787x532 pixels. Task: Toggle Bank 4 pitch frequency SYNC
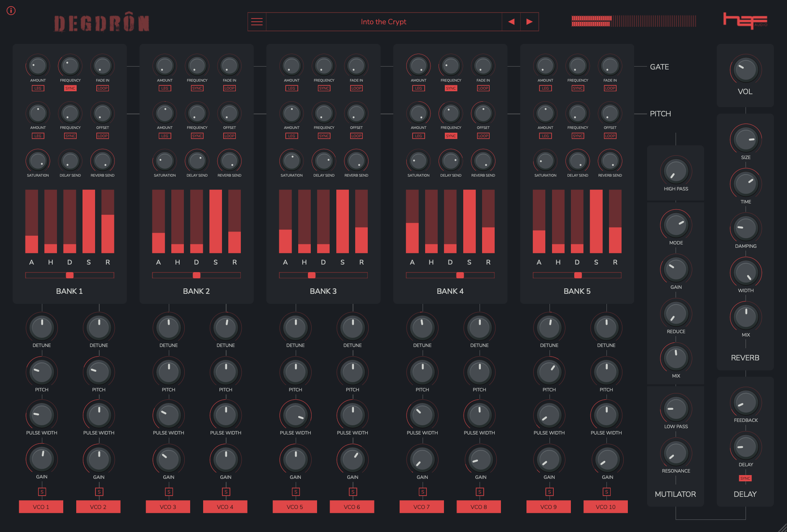[x=451, y=136]
